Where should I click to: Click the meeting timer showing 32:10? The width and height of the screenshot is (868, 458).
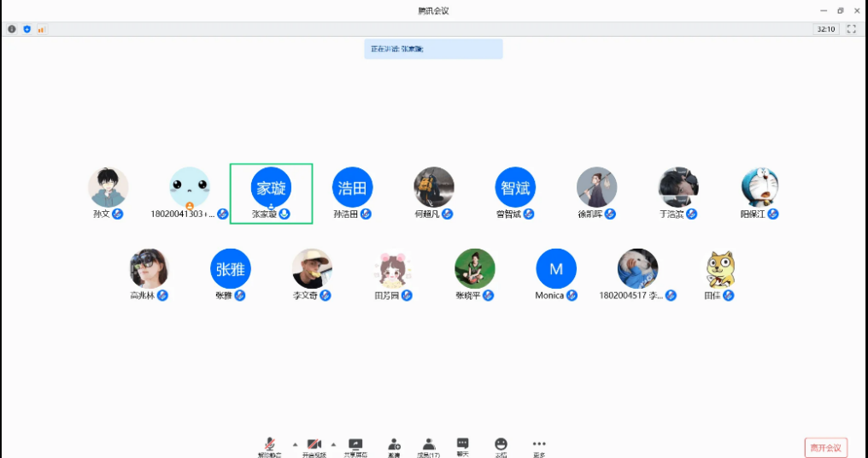pos(825,29)
